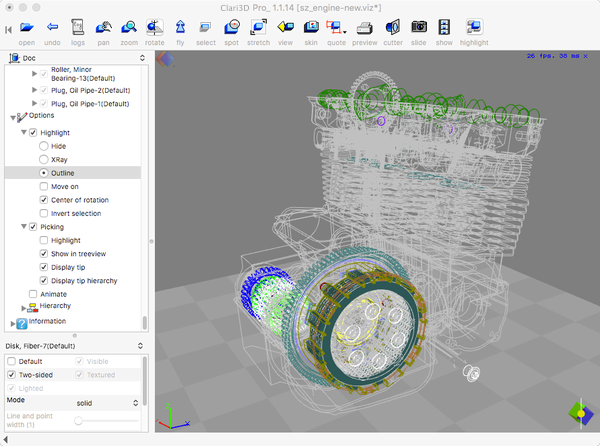Activate the spot tool
This screenshot has width=600, height=446.
(x=232, y=27)
